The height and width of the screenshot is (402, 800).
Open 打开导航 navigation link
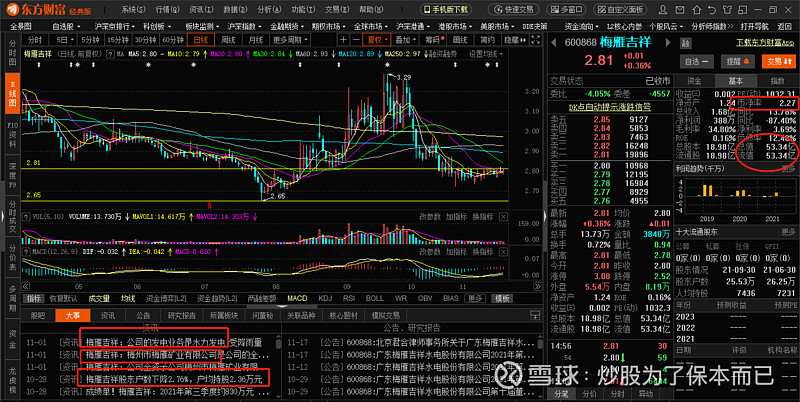755,27
